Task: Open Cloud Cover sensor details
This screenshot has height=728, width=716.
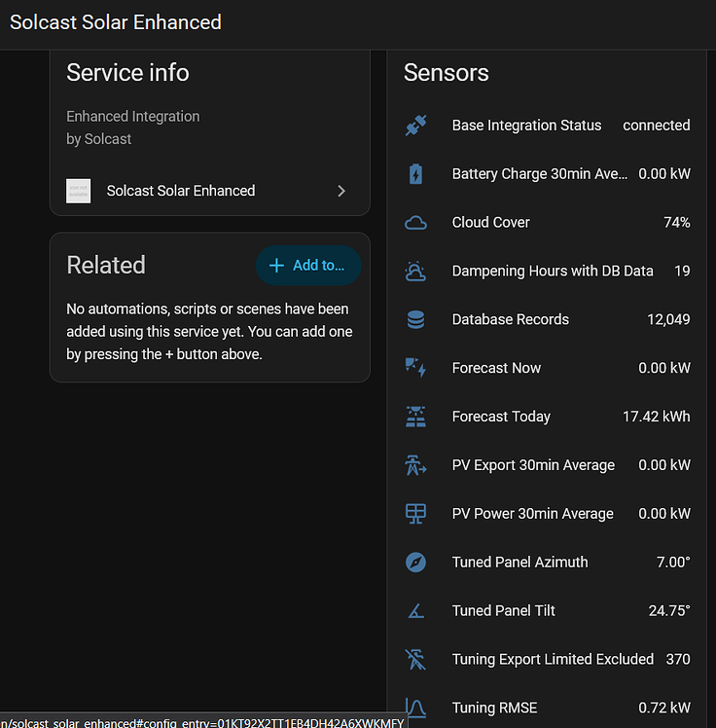Action: click(x=547, y=223)
